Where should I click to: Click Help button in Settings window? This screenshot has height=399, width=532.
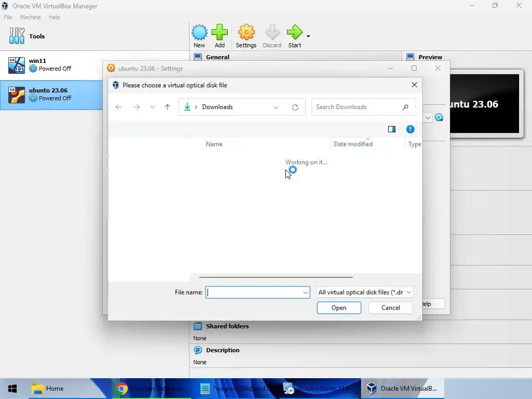coord(433,304)
